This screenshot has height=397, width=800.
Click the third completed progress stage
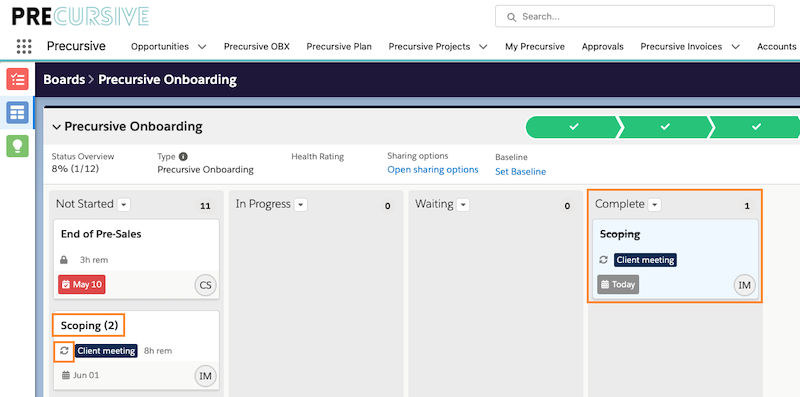click(757, 127)
